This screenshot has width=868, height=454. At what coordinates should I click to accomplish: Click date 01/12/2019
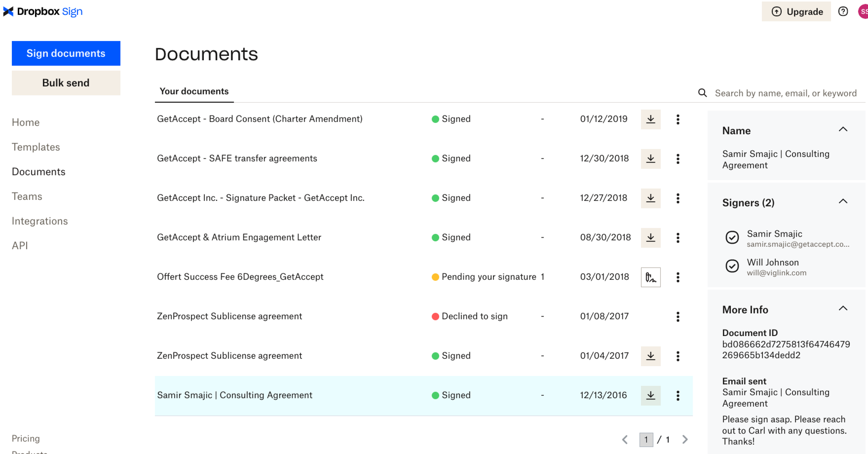click(604, 119)
